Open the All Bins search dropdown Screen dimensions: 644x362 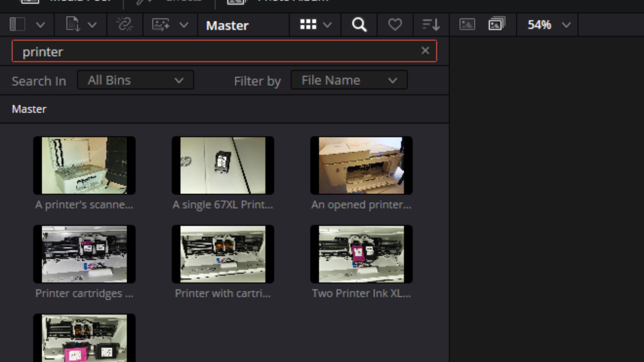[136, 80]
